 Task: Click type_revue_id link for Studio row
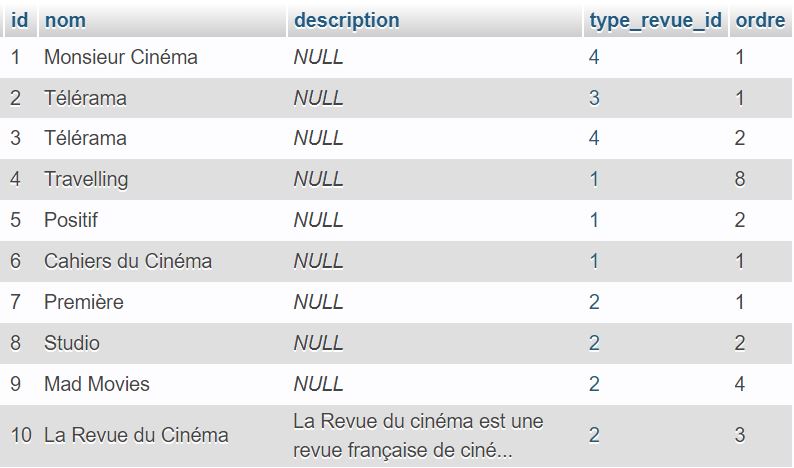pos(594,343)
